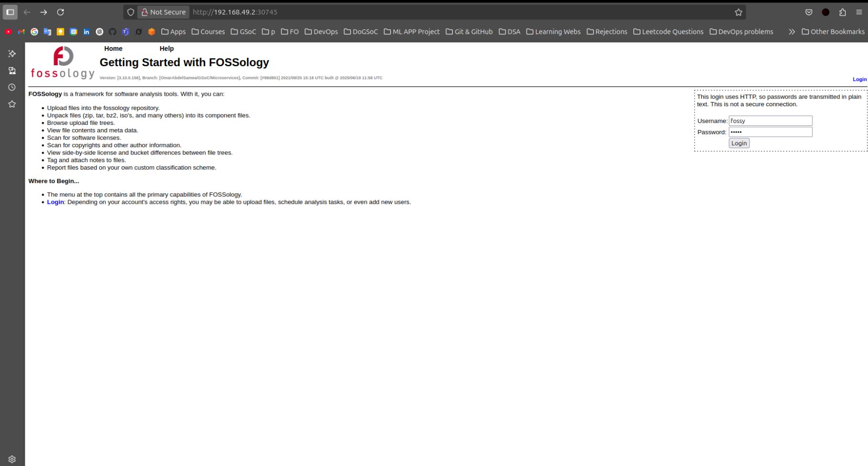Expand the Courses bookmark folder
Screen dimensions: 868x466
[x=208, y=31]
